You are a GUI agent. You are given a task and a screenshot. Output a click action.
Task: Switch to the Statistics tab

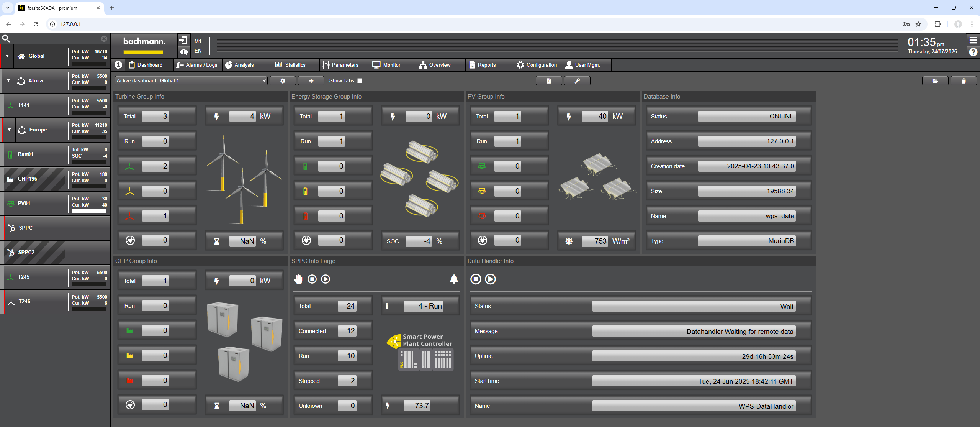click(290, 65)
